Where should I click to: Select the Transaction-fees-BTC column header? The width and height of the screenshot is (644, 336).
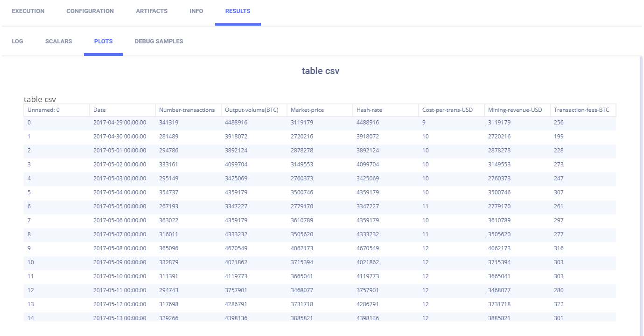click(x=581, y=110)
